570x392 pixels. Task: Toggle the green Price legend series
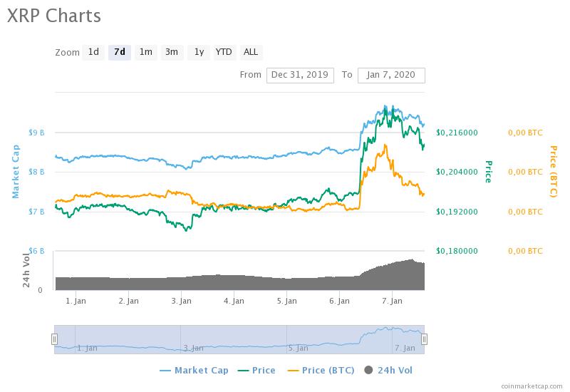click(256, 370)
